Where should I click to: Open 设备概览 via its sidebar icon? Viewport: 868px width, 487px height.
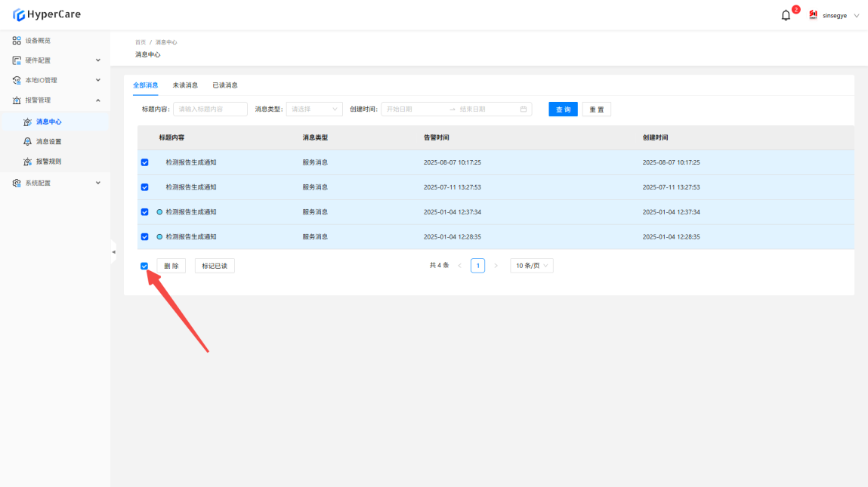coord(17,41)
